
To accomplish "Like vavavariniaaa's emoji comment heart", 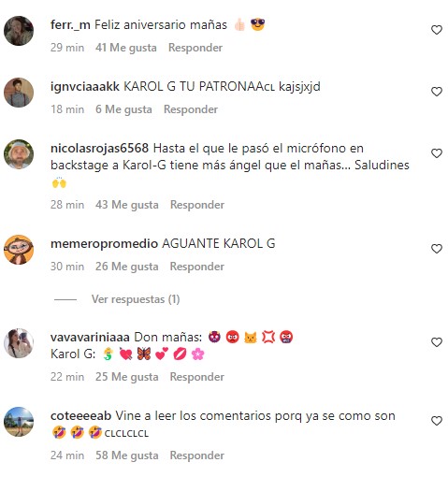I will click(437, 342).
